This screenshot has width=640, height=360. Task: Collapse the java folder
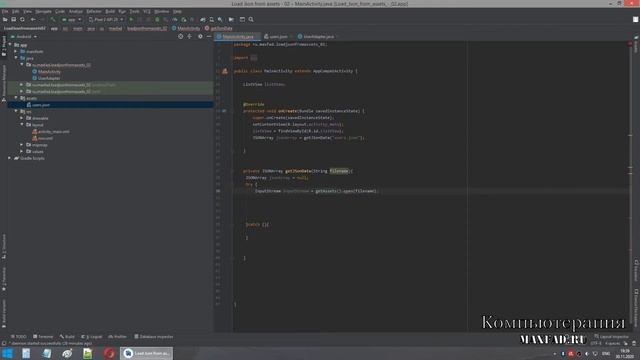tap(16, 58)
